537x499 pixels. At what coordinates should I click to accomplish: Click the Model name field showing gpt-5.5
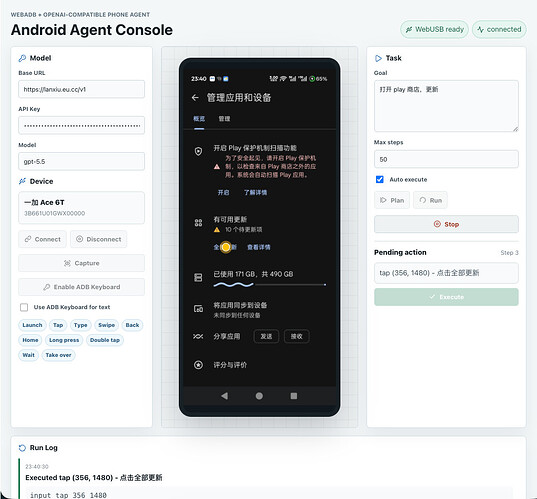[x=82, y=161]
